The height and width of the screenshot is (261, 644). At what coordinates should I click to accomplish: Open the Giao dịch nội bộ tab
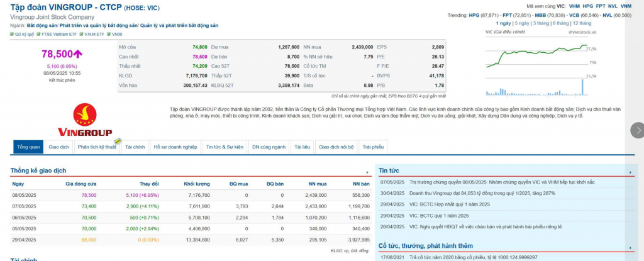[336, 147]
